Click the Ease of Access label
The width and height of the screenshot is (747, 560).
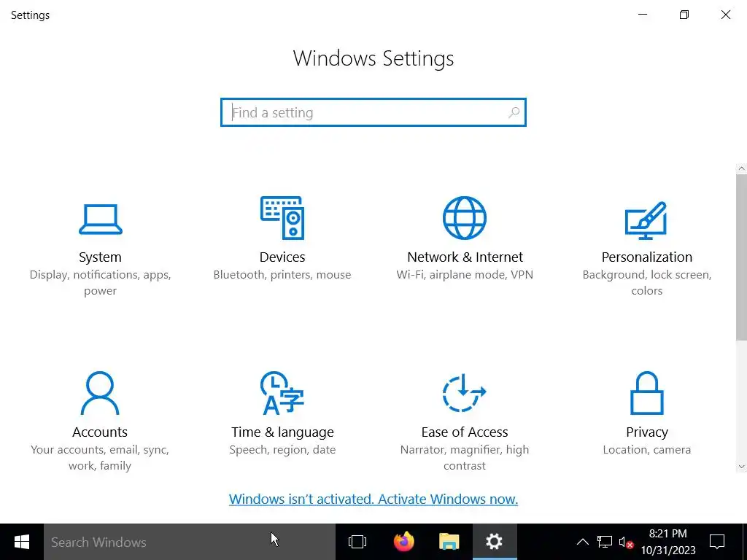tap(465, 432)
